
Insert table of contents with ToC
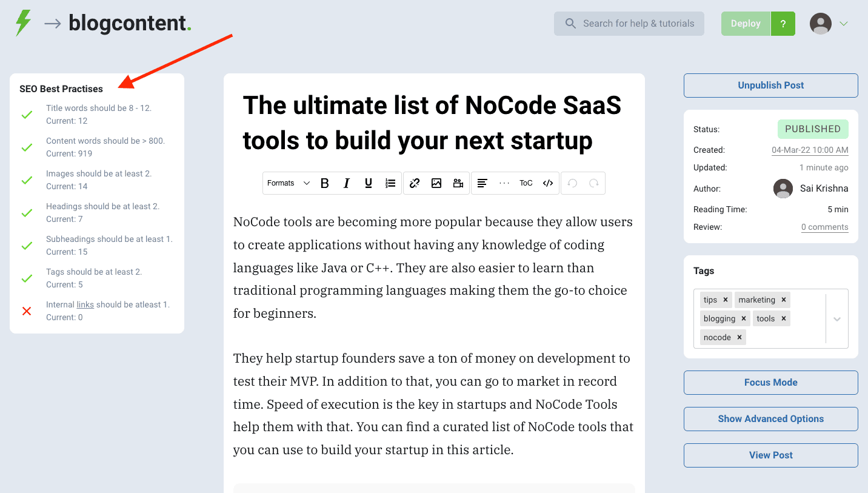[x=526, y=183]
